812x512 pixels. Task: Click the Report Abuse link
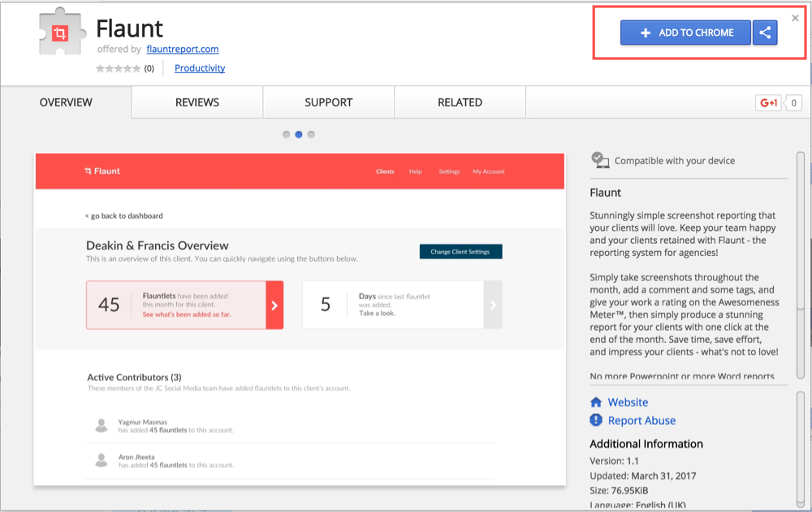pyautogui.click(x=641, y=421)
